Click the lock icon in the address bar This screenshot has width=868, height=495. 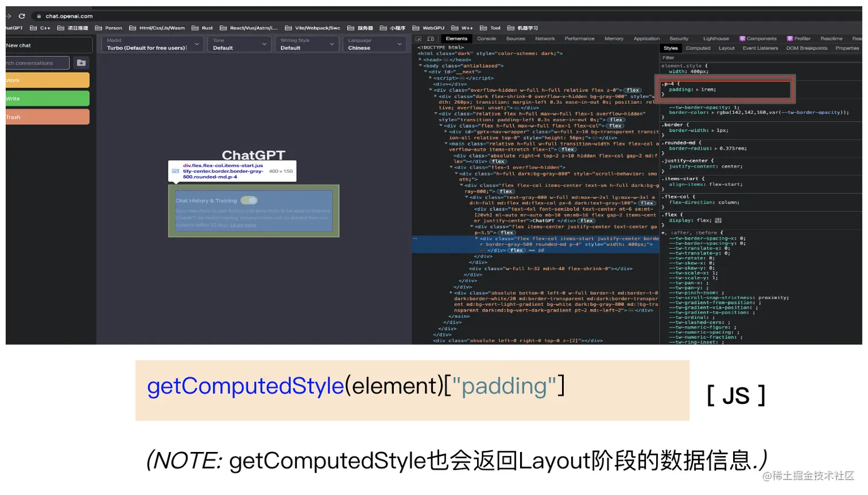click(39, 16)
